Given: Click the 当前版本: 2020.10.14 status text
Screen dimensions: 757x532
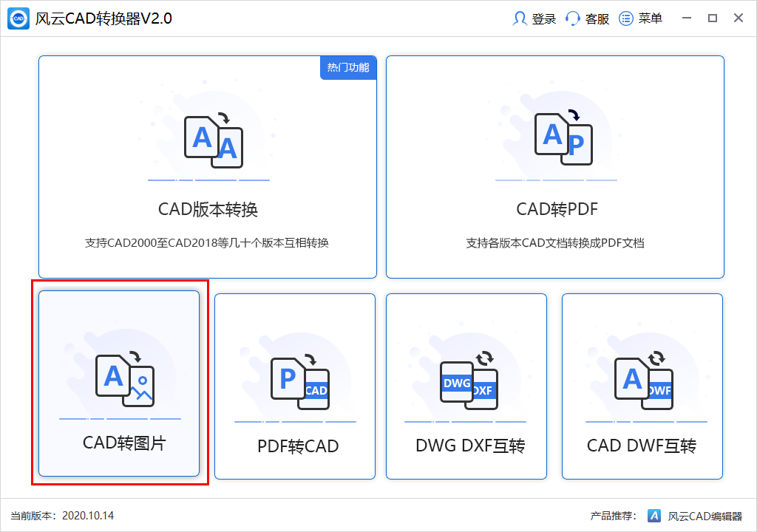Looking at the screenshot, I should [x=62, y=516].
